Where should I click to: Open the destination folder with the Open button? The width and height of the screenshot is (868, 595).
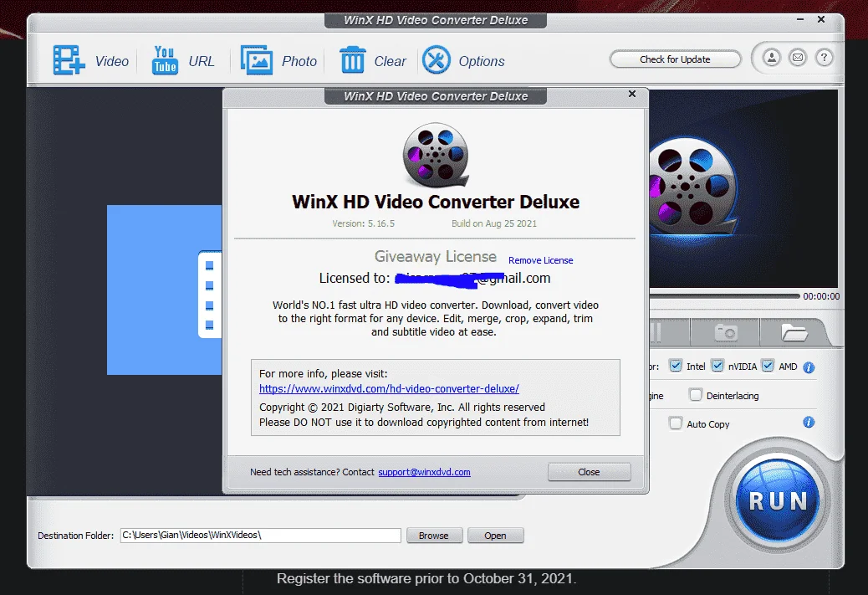coord(495,536)
